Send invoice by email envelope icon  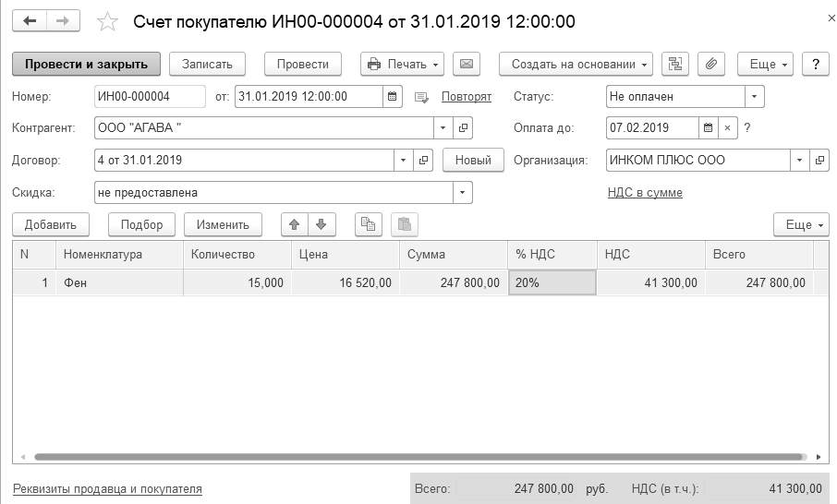coord(467,64)
